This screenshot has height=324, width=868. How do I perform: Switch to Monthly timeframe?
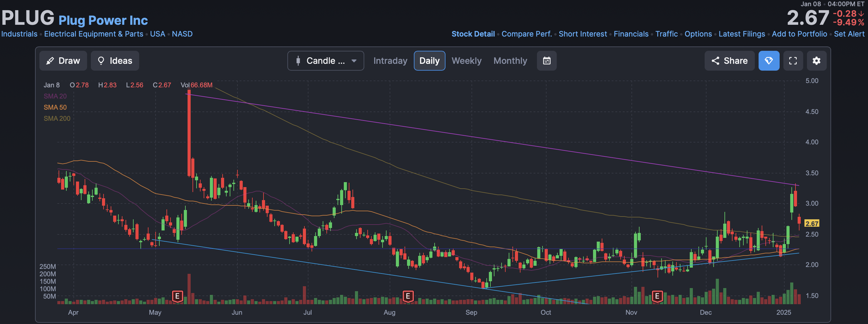[510, 61]
